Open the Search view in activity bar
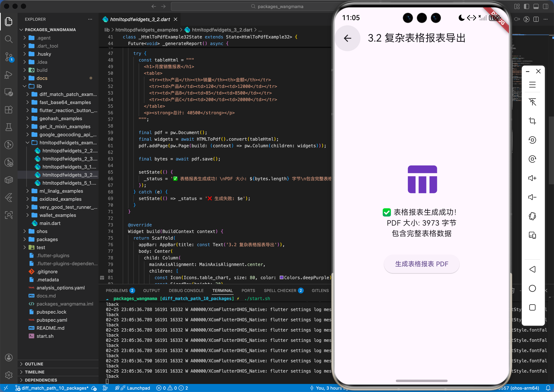Screen dimensions: 554x392 [x=9, y=39]
